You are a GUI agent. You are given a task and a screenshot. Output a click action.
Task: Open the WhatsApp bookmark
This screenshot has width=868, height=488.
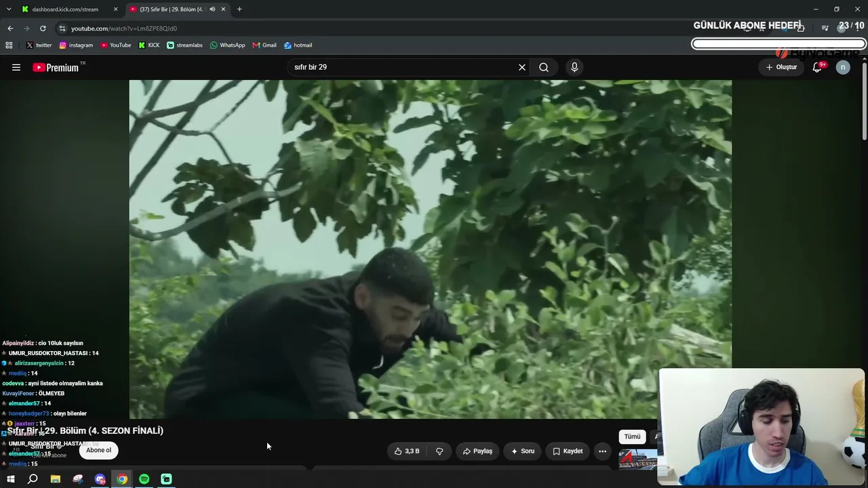(x=228, y=45)
